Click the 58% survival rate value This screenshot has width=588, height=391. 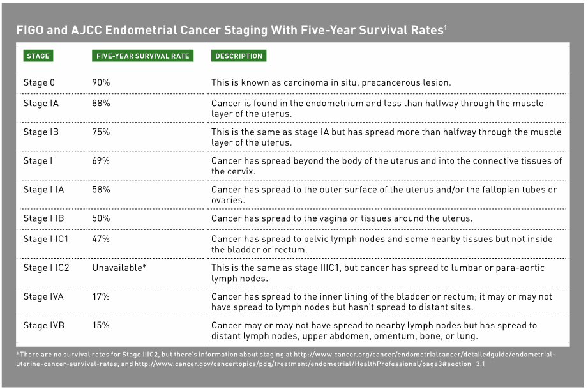point(101,190)
